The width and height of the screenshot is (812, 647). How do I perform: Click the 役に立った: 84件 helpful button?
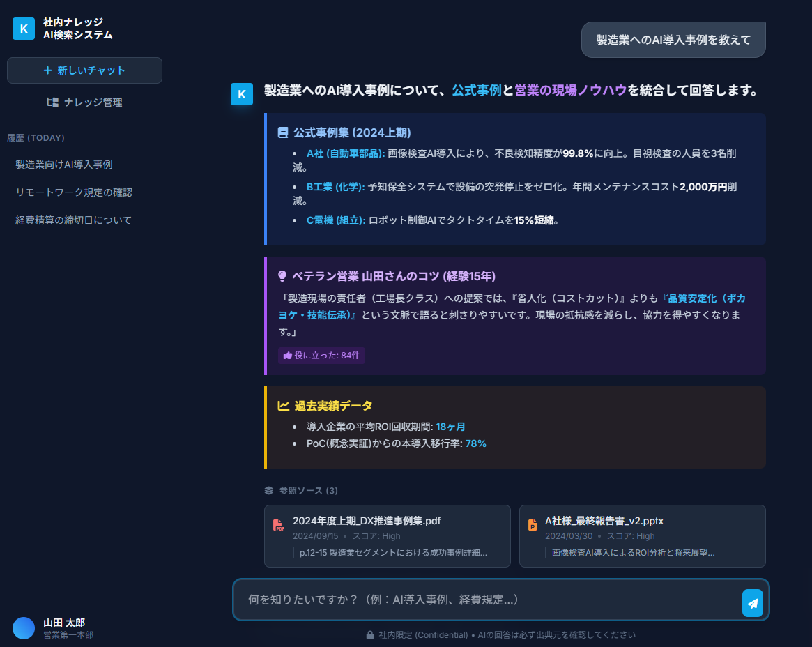coord(321,356)
